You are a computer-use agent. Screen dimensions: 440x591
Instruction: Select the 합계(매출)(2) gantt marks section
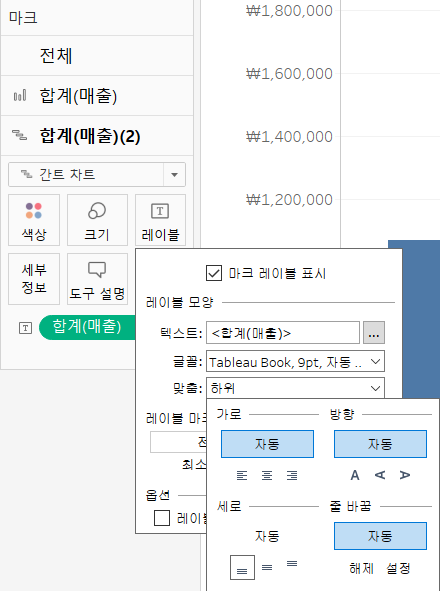click(x=97, y=136)
